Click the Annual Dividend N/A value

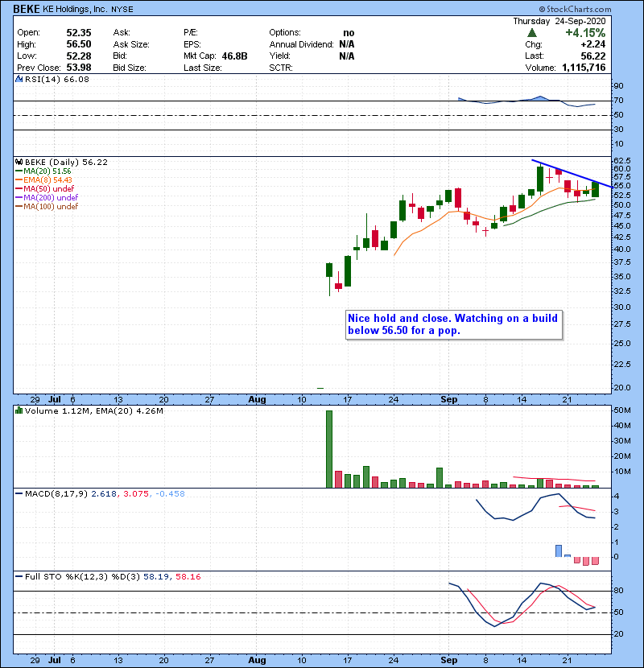347,44
